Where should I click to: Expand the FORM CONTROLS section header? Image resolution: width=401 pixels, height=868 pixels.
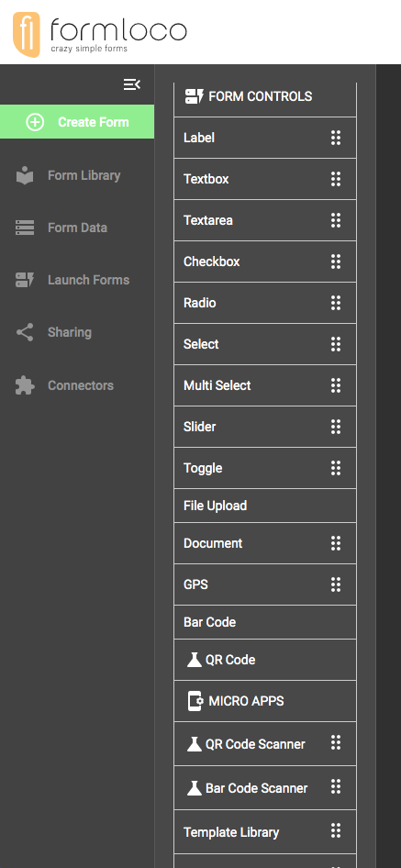265,96
